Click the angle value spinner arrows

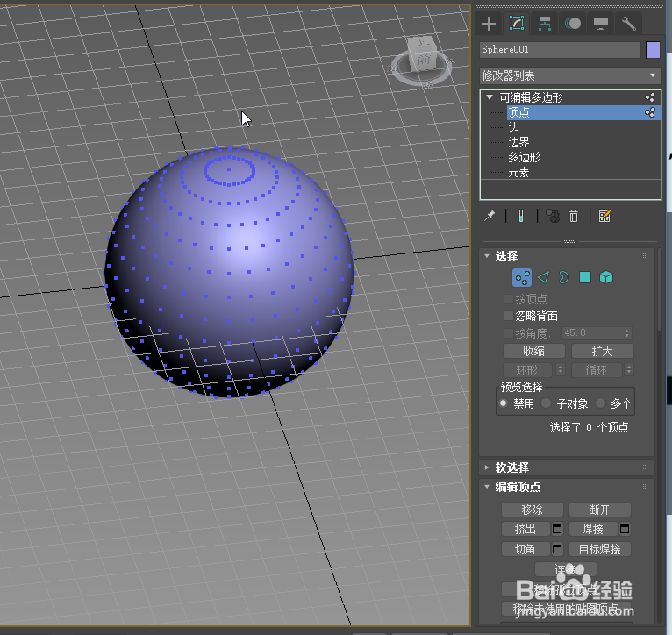click(x=627, y=333)
